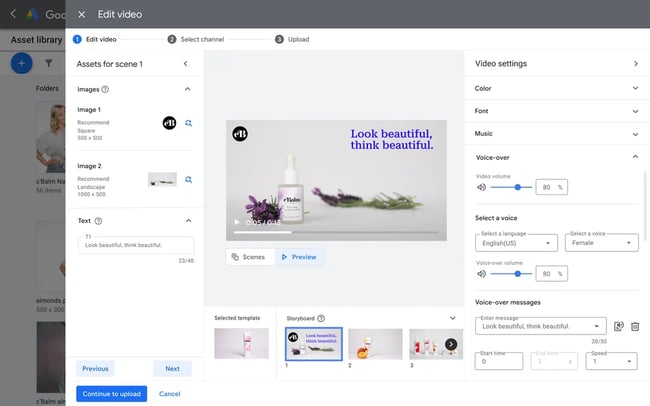This screenshot has width=650, height=406.
Task: Mute the video volume speaker icon
Action: (x=484, y=187)
